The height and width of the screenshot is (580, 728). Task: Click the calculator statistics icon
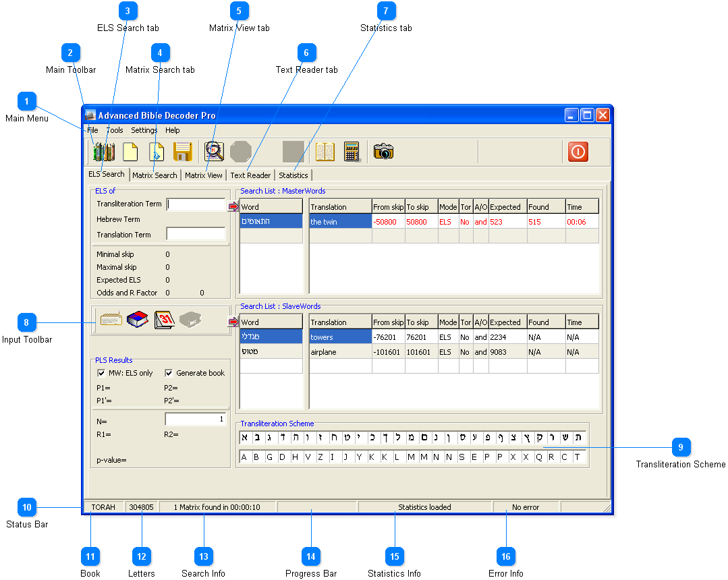pos(352,152)
